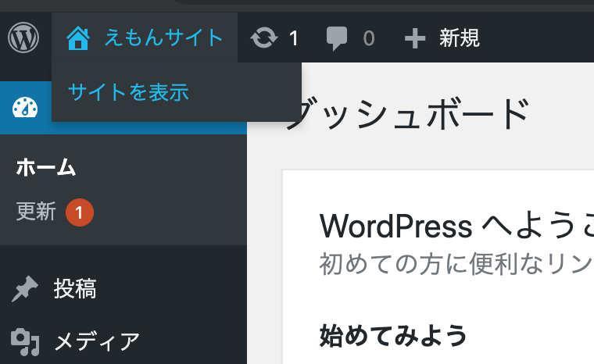Click the orange update badge 1
Screen dimensions: 594x364
80,212
